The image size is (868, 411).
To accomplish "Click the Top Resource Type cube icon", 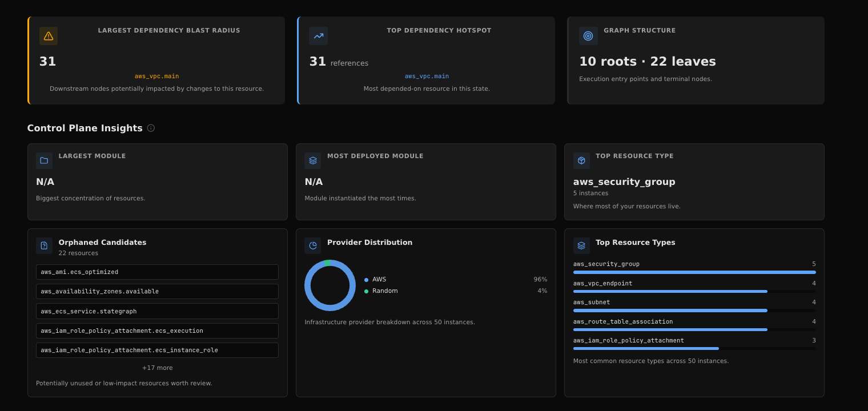I will click(581, 160).
